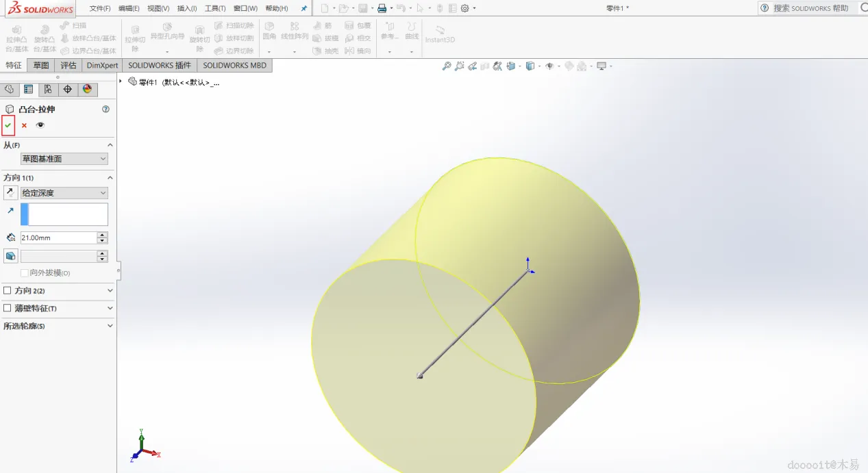
Task: Open the DisplayManager color ball tab
Action: (87, 90)
